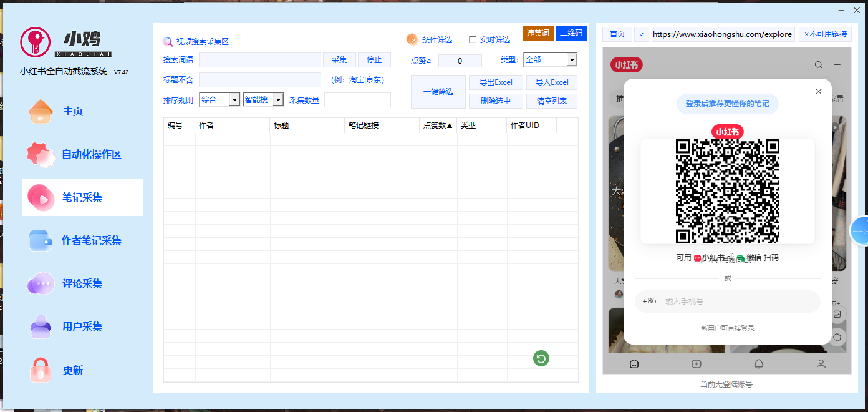Enable the 实时筛选 checkbox
The width and height of the screenshot is (868, 412).
[x=473, y=40]
